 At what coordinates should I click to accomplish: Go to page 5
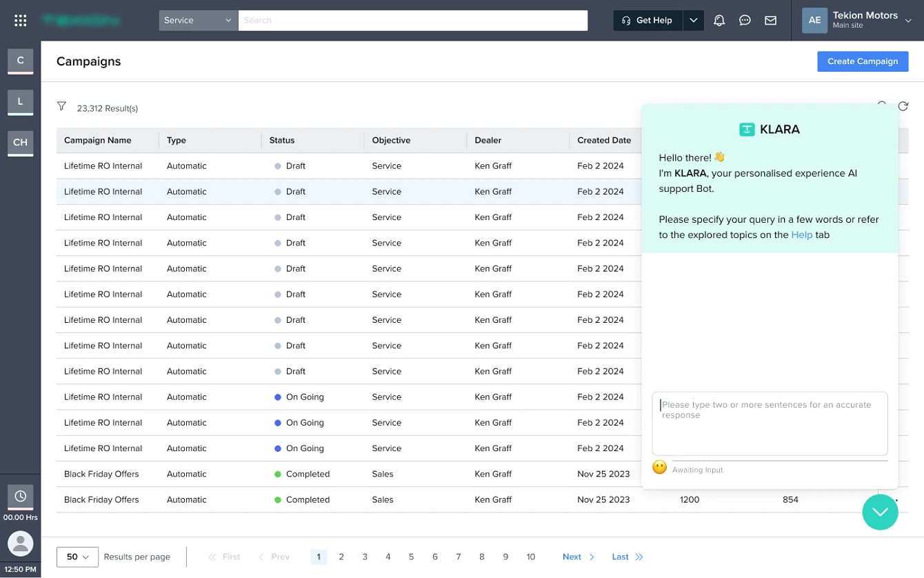[412, 557]
